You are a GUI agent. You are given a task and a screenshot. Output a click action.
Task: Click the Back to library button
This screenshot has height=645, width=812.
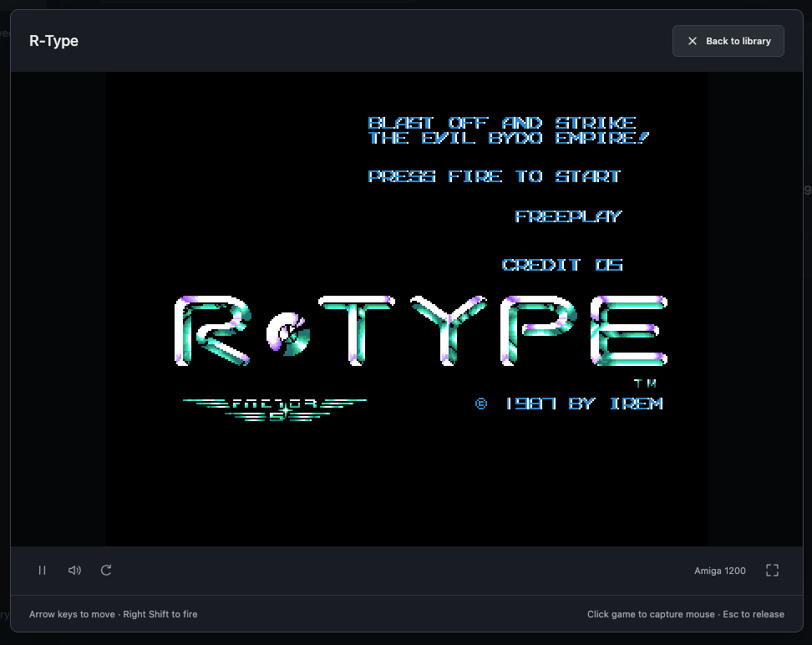click(728, 41)
